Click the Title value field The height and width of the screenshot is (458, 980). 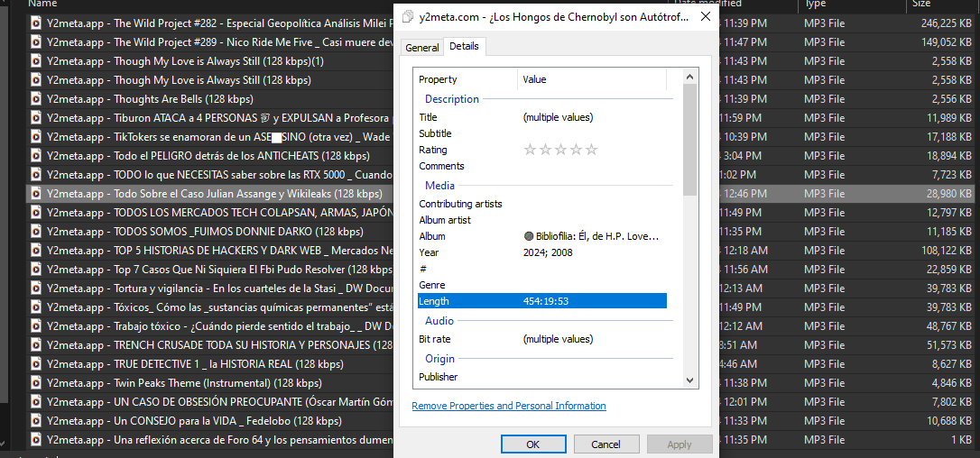coord(593,117)
